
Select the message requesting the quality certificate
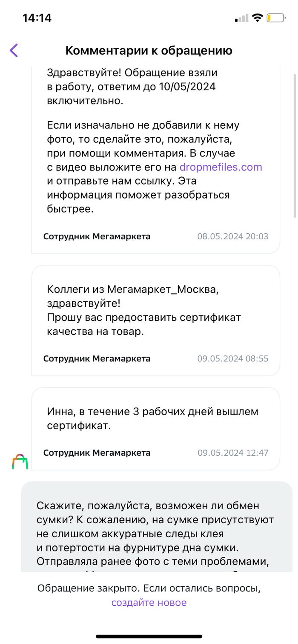pos(144,311)
